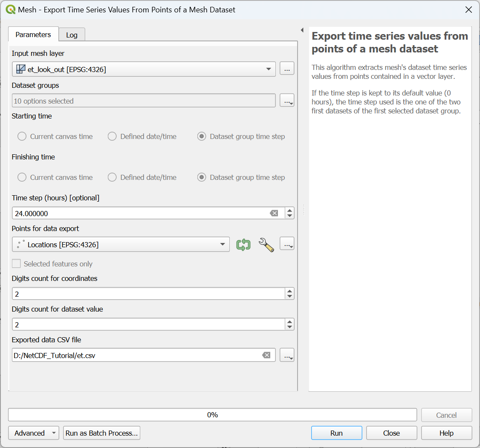Expand the Advanced options dropdown

tap(33, 433)
